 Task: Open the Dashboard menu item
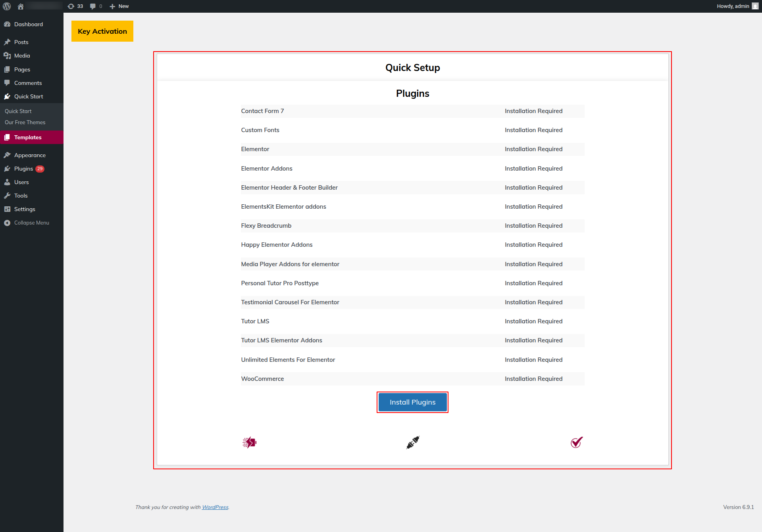(x=28, y=24)
